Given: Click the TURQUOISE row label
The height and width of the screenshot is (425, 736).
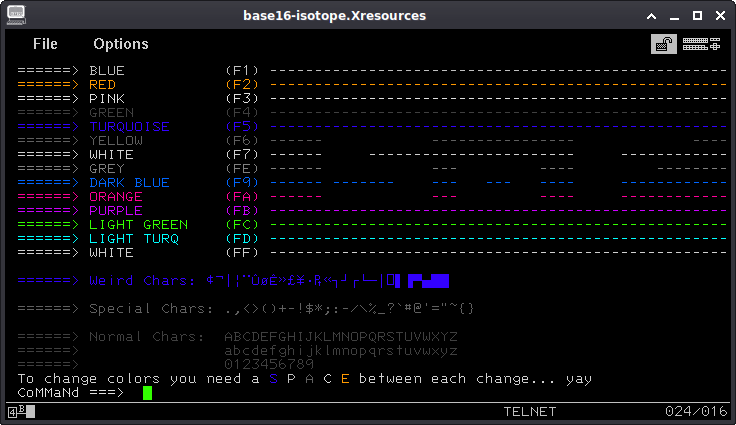Looking at the screenshot, I should (x=130, y=126).
